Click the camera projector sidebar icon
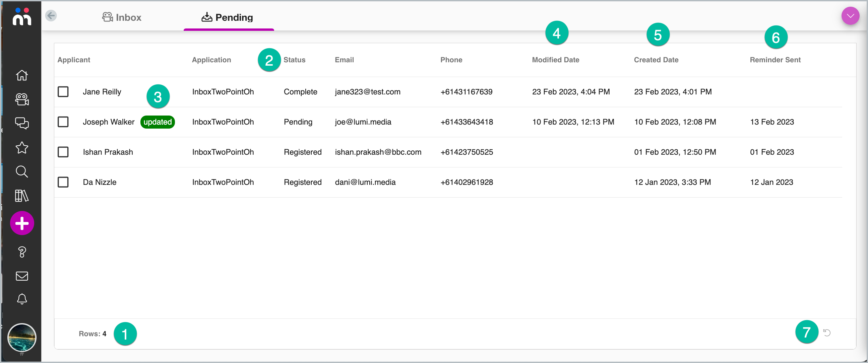This screenshot has width=868, height=363. [x=22, y=99]
